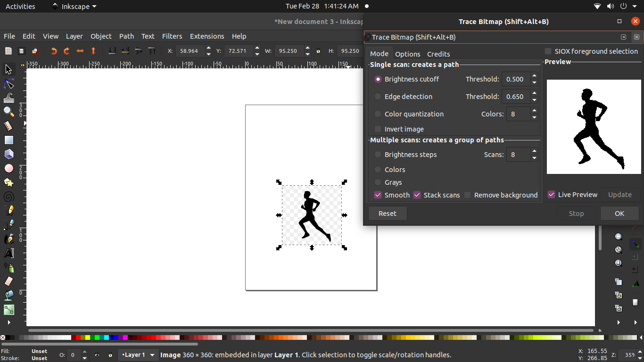
Task: Open the Filters menu
Action: [172, 36]
